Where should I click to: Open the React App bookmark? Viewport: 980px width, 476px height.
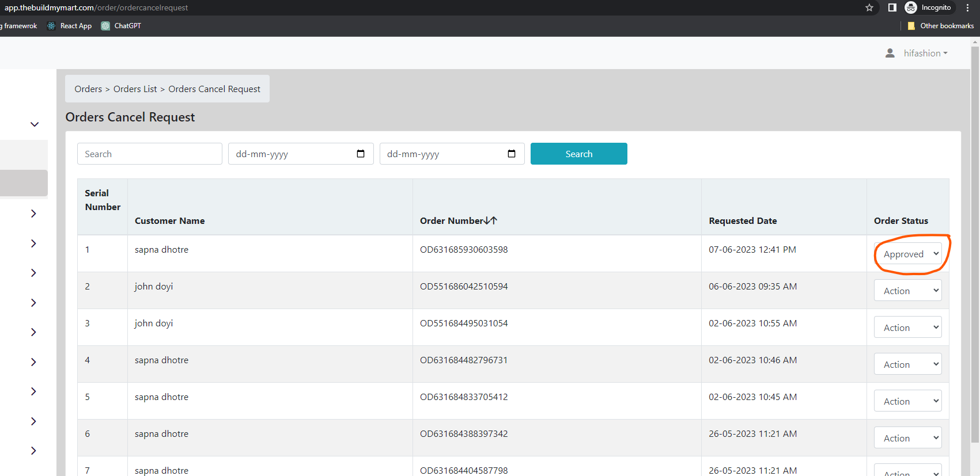click(69, 26)
